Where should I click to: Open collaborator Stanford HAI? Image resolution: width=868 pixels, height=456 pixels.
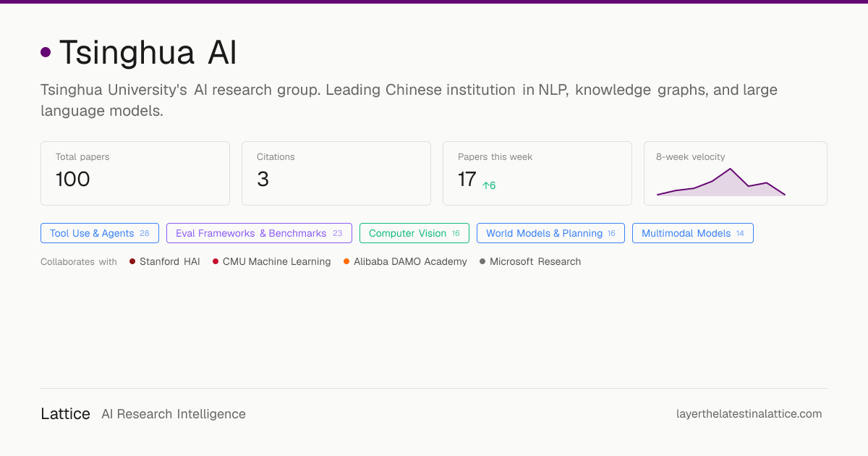coord(165,261)
